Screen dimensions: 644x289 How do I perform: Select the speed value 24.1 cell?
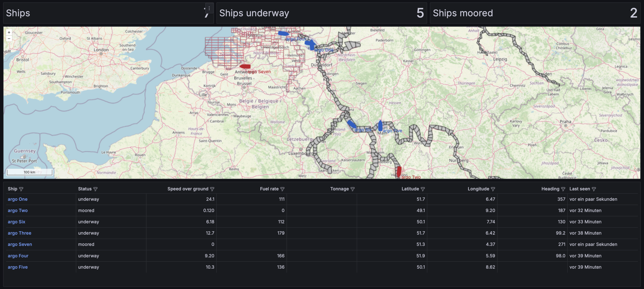[181, 199]
